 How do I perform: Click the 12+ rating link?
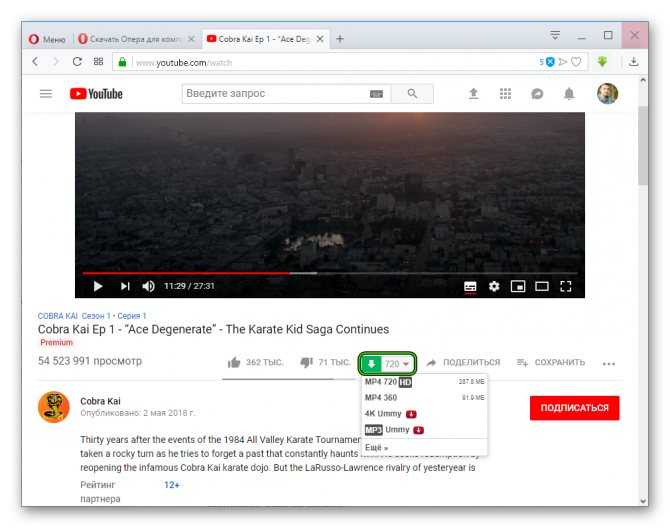pyautogui.click(x=172, y=485)
